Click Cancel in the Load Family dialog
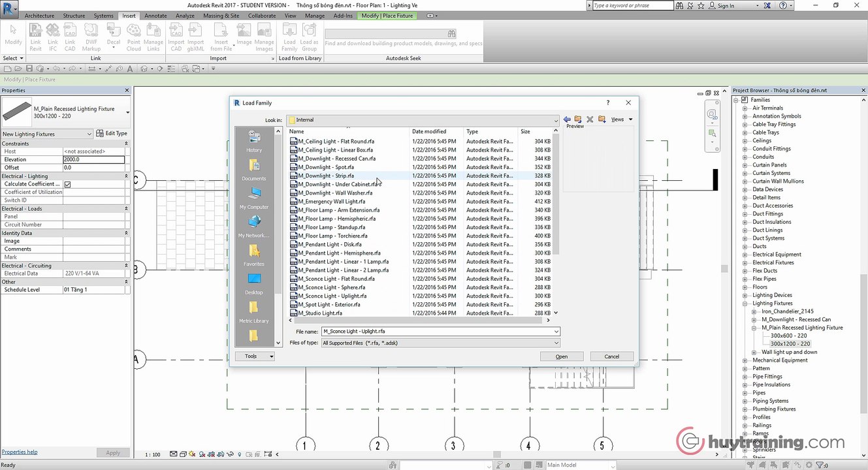The width and height of the screenshot is (868, 470). point(612,356)
